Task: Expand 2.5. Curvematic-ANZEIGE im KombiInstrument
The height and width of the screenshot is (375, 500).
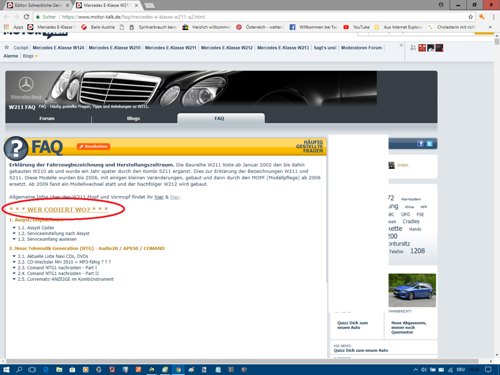Action: coord(65,279)
